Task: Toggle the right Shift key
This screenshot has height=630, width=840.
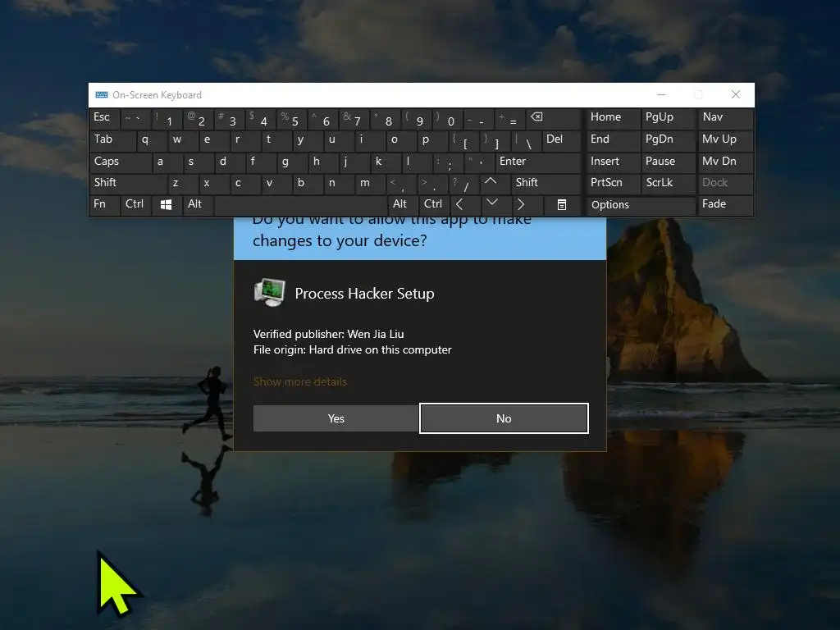Action: [x=546, y=183]
